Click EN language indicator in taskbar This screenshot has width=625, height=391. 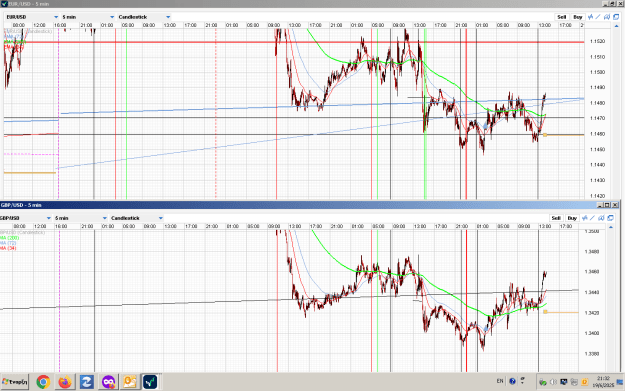click(x=500, y=381)
